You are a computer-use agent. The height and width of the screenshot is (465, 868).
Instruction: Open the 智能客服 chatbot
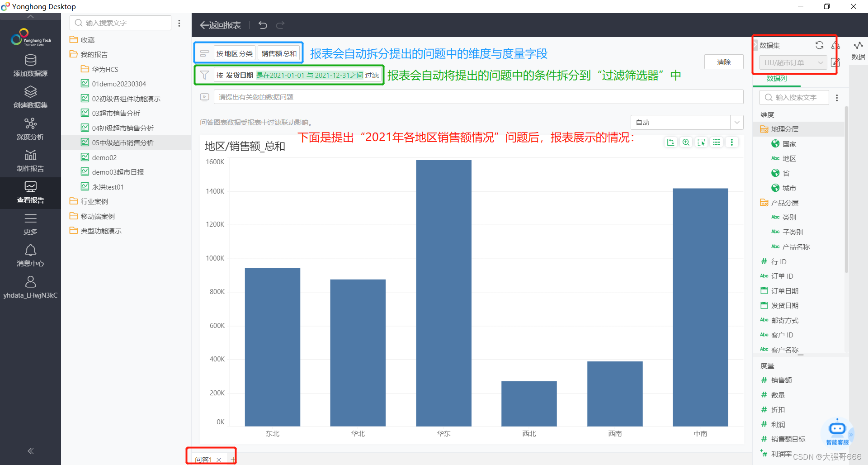click(837, 432)
